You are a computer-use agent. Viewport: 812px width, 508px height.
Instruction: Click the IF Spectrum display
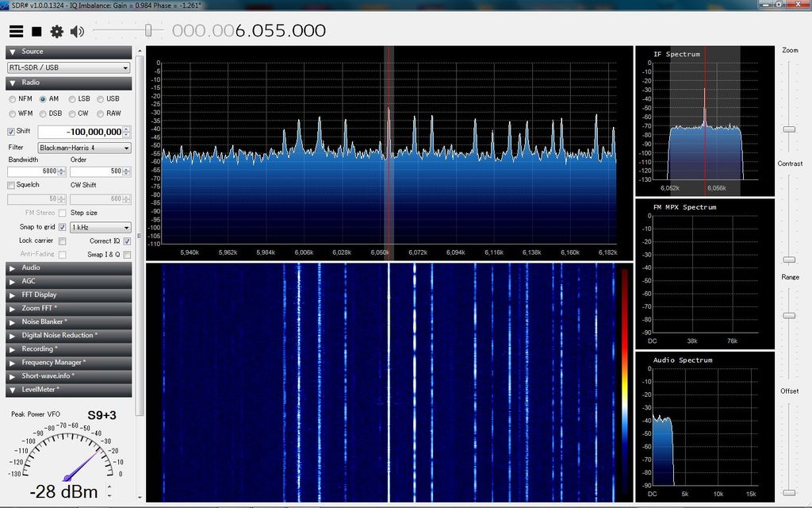click(x=705, y=121)
